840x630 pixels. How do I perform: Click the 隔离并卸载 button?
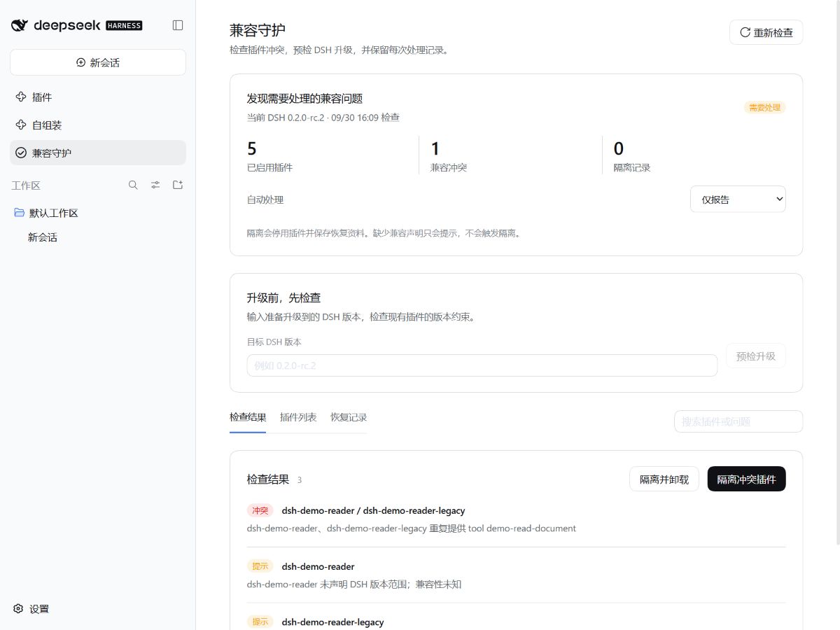664,479
